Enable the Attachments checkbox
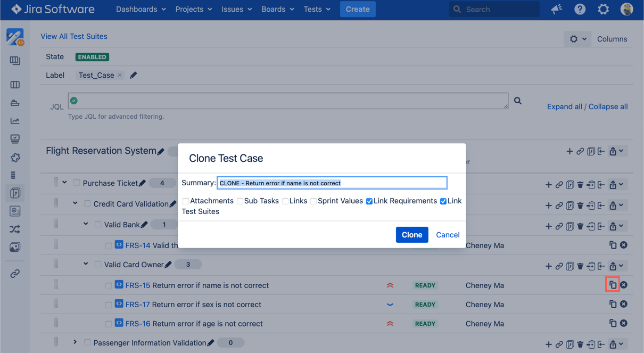The width and height of the screenshot is (644, 353). coord(186,201)
